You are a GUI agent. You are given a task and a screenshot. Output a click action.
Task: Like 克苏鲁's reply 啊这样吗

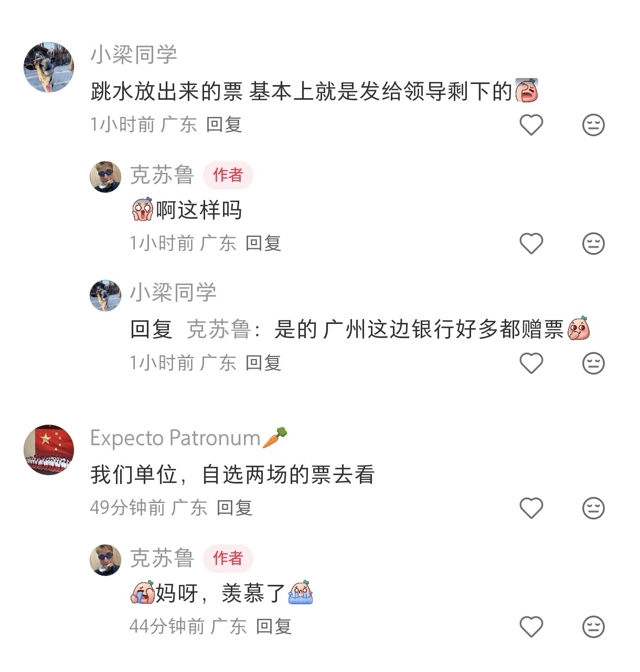pyautogui.click(x=531, y=244)
